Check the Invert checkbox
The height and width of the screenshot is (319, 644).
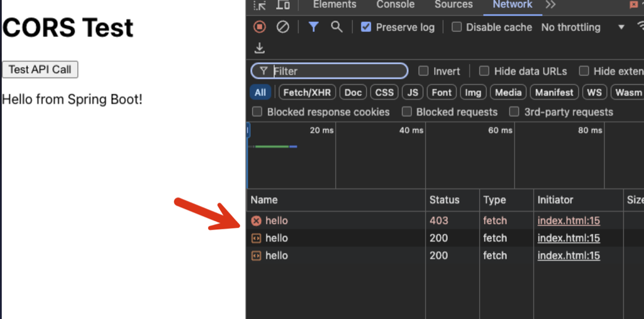[x=423, y=71]
